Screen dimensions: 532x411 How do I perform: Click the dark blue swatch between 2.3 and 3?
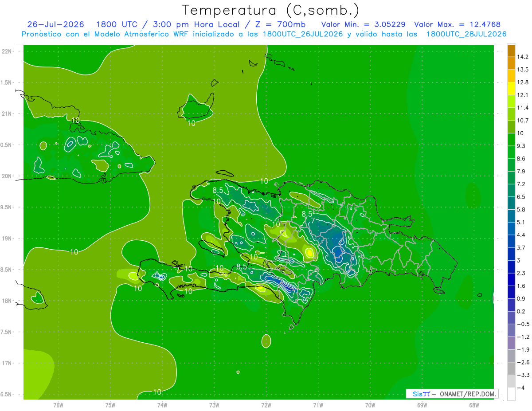click(511, 267)
